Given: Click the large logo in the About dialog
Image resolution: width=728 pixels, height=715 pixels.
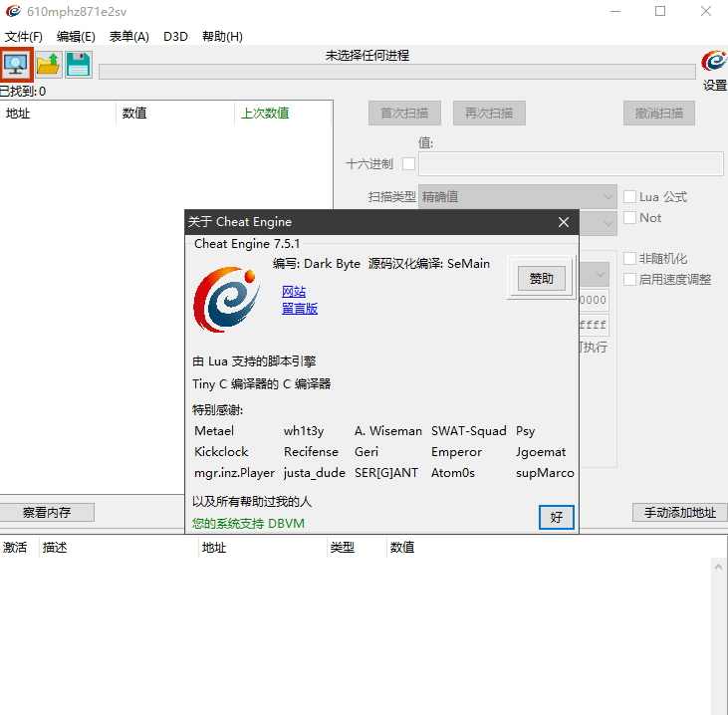Looking at the screenshot, I should (x=227, y=300).
